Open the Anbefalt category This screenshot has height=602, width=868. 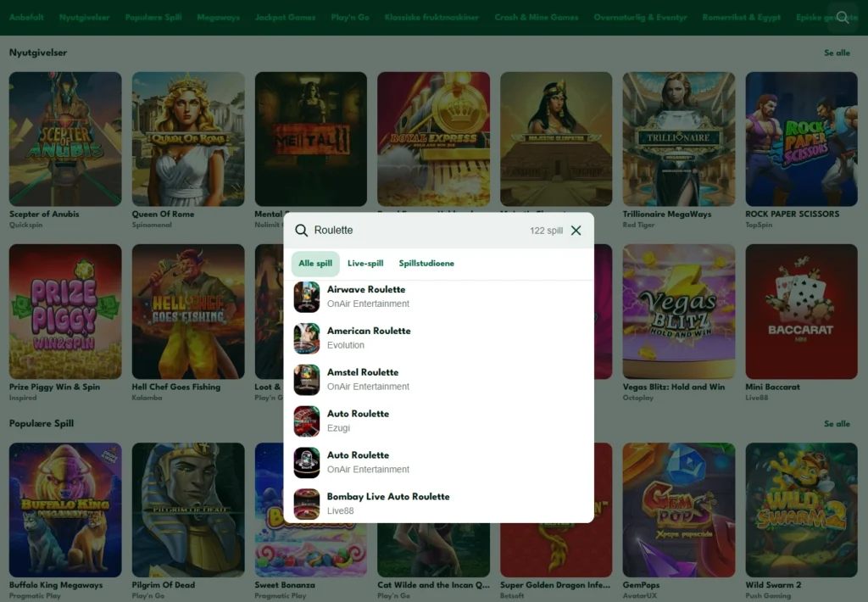click(26, 17)
